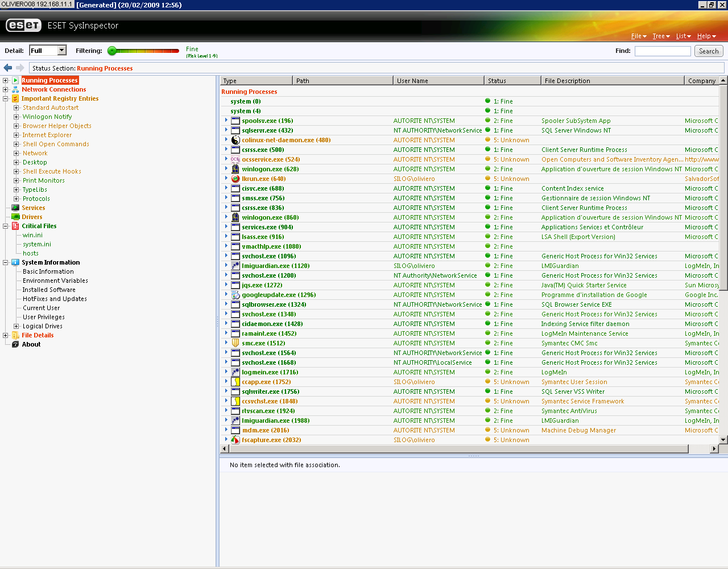Click the About tree icon

(x=16, y=344)
